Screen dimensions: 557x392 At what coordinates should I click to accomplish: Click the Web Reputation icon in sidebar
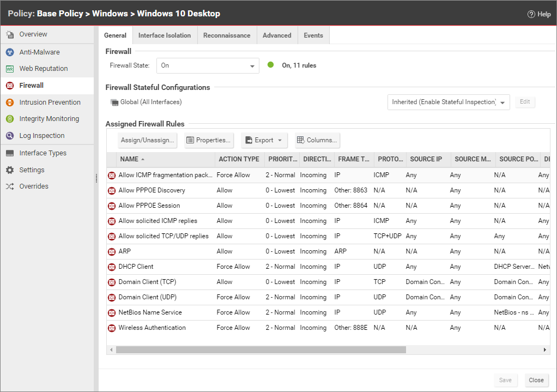pyautogui.click(x=9, y=69)
